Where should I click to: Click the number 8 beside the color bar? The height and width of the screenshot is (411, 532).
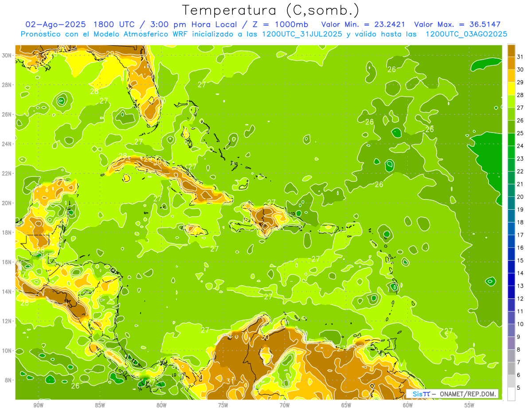click(519, 350)
